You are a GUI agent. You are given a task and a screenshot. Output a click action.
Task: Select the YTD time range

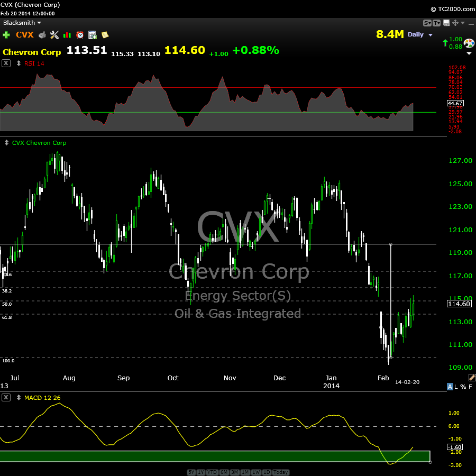212,472
